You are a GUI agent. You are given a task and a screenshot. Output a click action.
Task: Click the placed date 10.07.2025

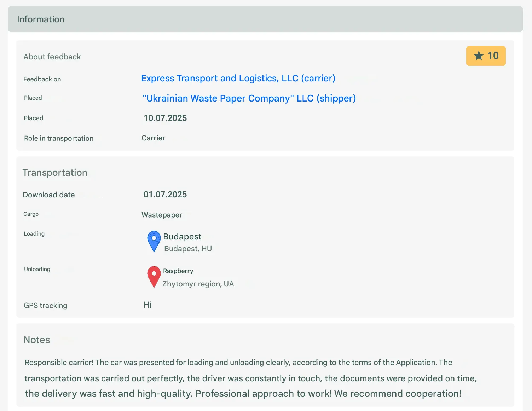pyautogui.click(x=165, y=118)
